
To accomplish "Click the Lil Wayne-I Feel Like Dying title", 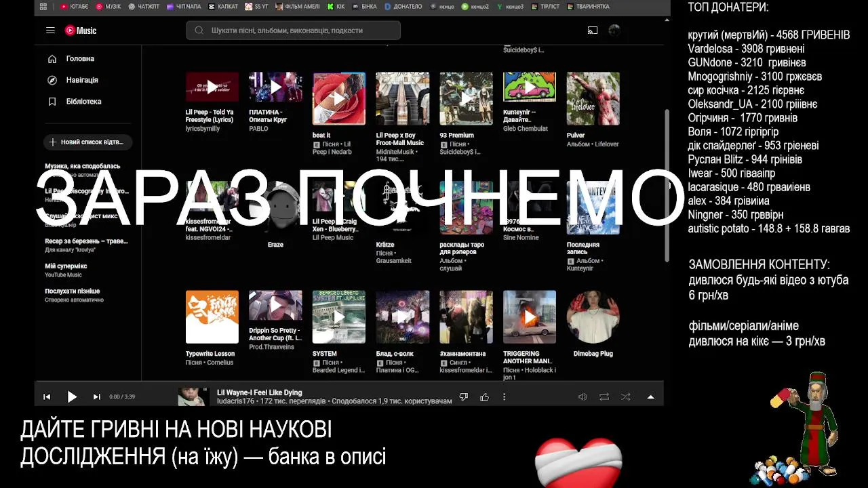I will tap(260, 392).
